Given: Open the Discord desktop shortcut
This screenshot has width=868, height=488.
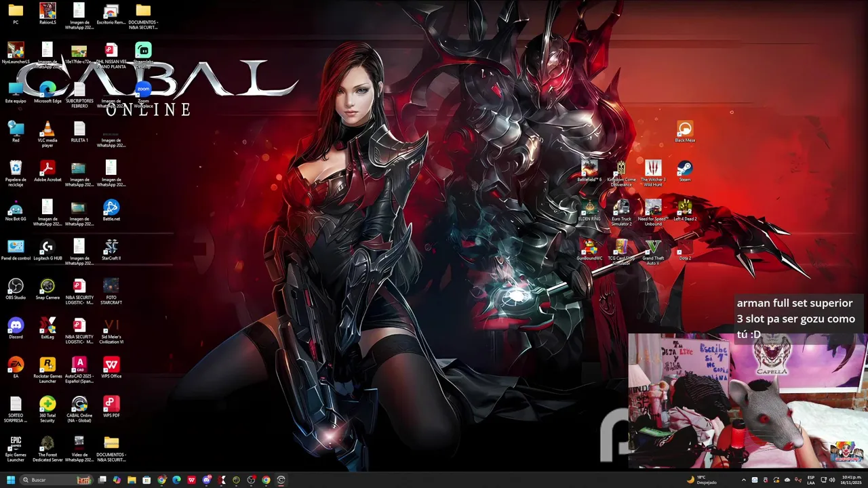Looking at the screenshot, I should 16,328.
